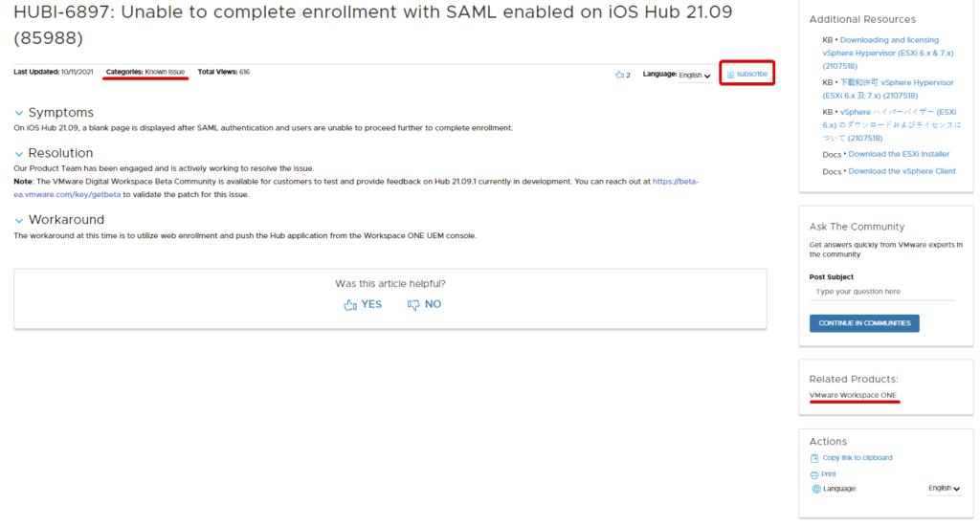
Task: Open Downloading and licensing vSphere Hypervisor KB
Action: (888, 54)
